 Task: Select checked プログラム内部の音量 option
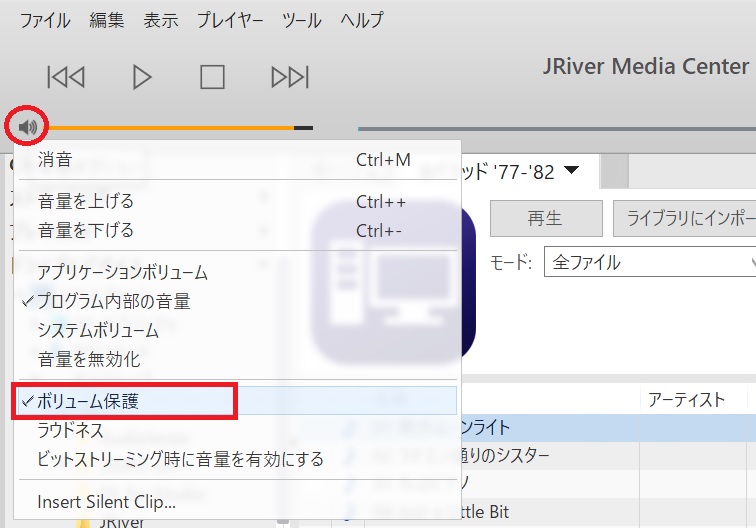pos(237,301)
